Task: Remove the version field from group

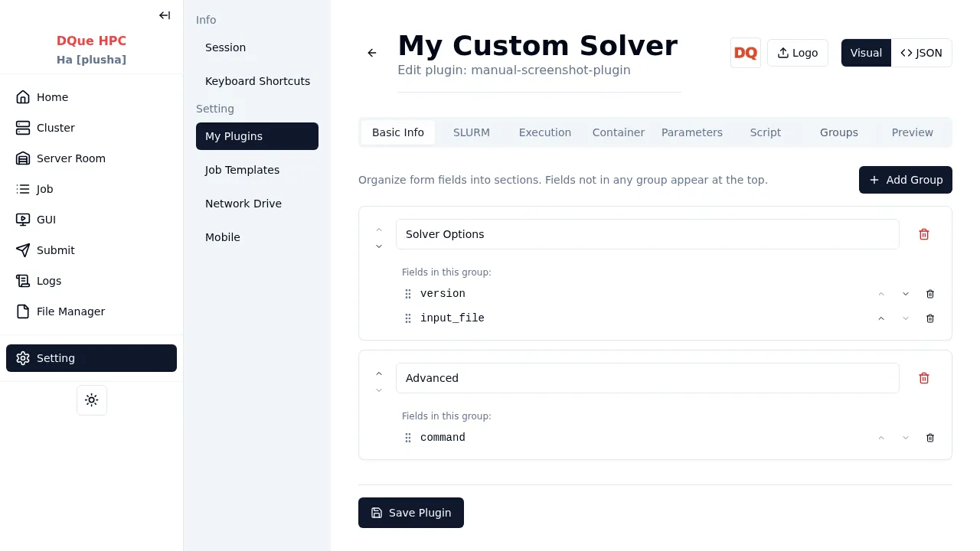Action: (930, 294)
